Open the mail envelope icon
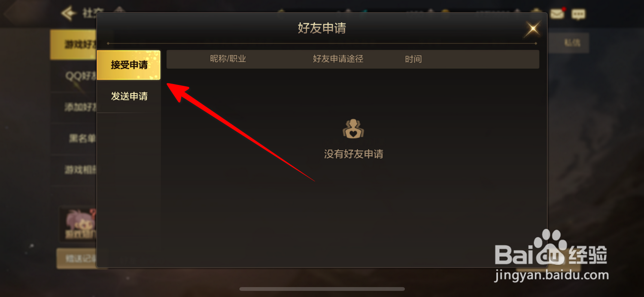This screenshot has height=297, width=644. 557,14
